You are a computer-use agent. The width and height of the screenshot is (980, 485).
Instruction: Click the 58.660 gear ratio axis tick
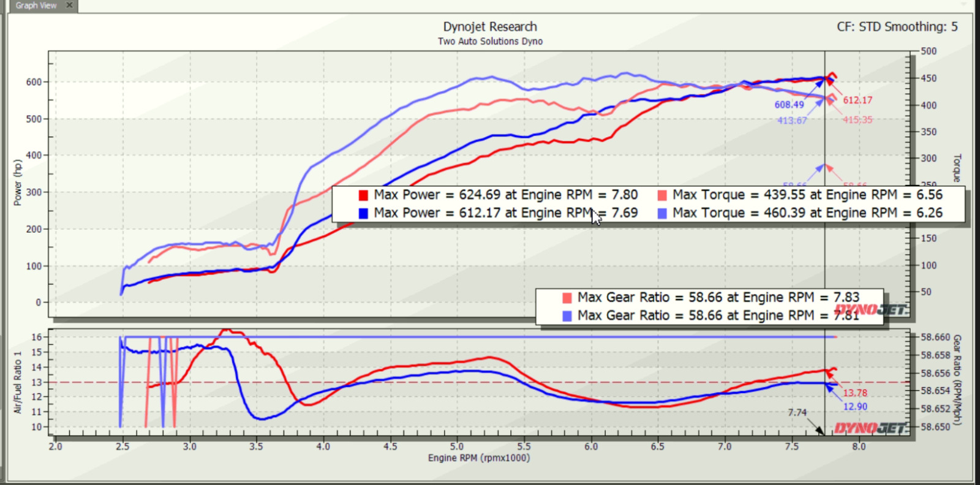[x=936, y=337]
